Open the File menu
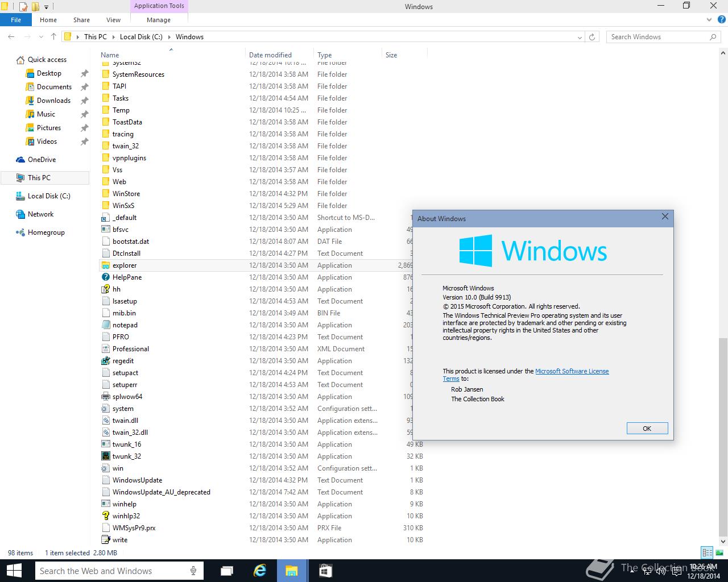 click(16, 20)
